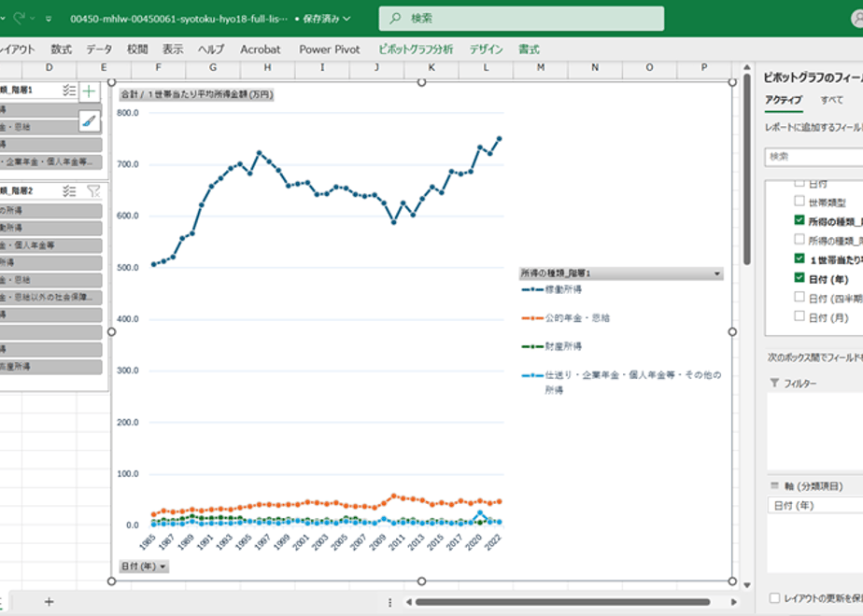Select slicer item ending 企業年金・個人年金等
This screenshot has height=616, width=863.
50,161
